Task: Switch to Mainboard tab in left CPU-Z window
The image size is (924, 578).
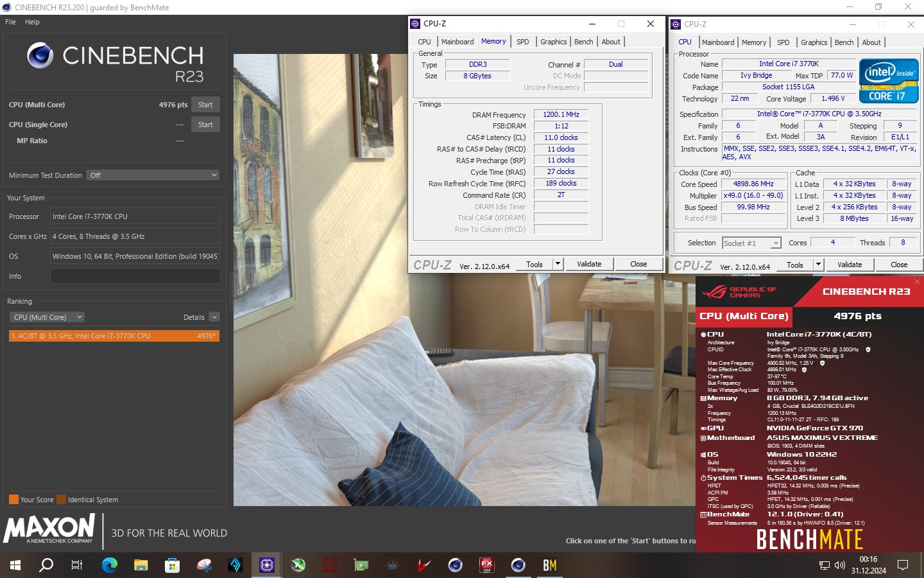Action: (x=458, y=42)
